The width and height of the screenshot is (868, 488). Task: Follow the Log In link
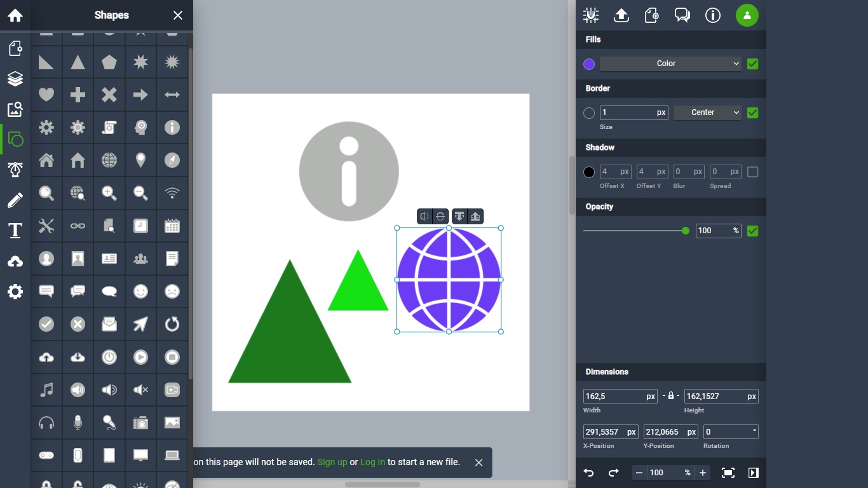coord(372,462)
